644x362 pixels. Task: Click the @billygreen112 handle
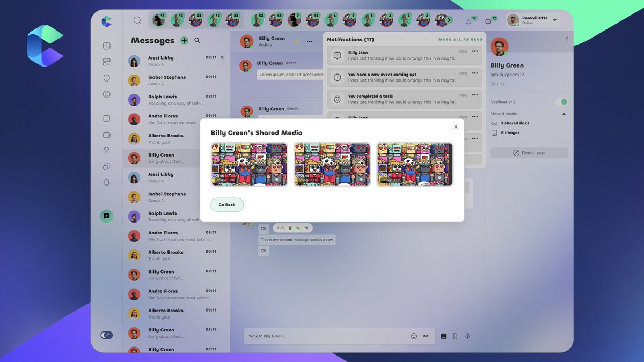coord(507,75)
